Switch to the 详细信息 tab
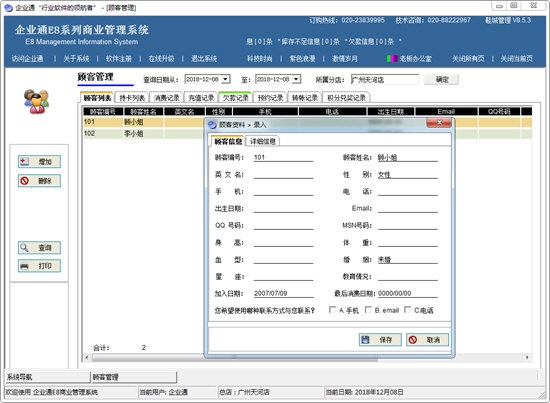Image resolution: width=550 pixels, height=403 pixels. (x=263, y=141)
